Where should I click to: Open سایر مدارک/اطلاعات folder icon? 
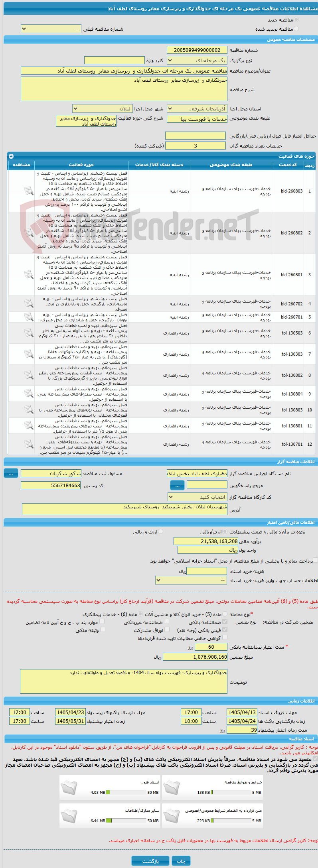click(69, 815)
